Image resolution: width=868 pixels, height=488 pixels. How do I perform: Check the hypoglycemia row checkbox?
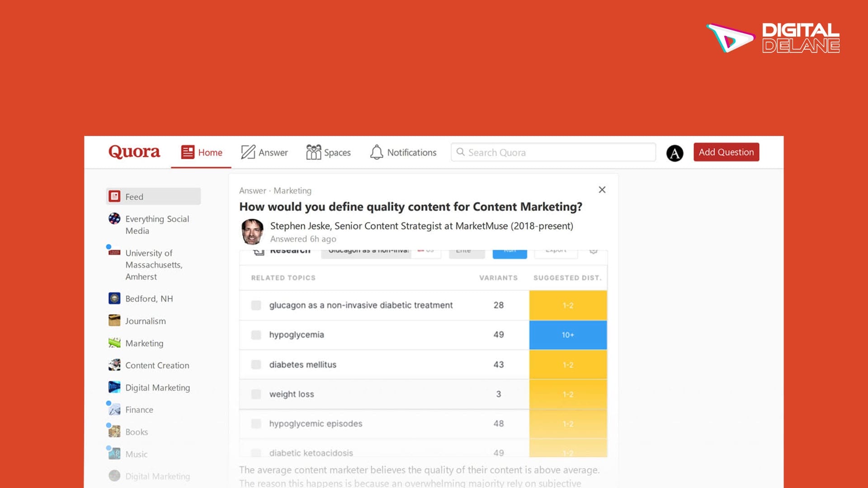coord(256,335)
